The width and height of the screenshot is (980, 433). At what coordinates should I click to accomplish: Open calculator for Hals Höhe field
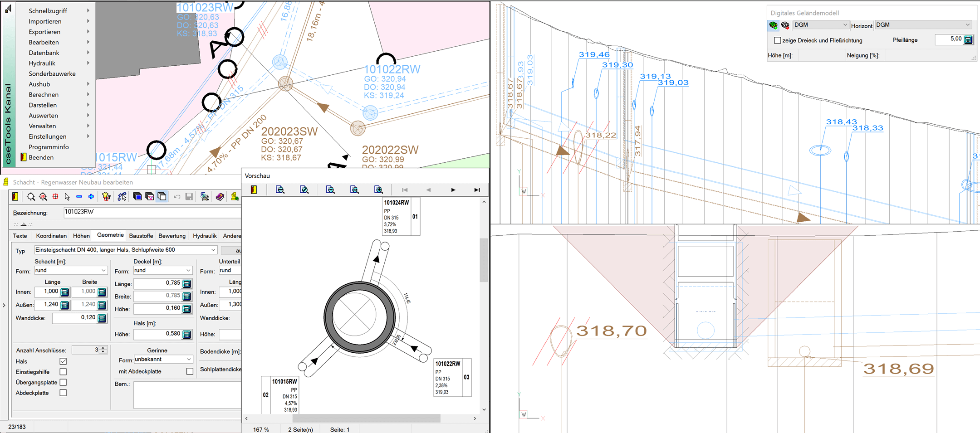click(x=187, y=335)
